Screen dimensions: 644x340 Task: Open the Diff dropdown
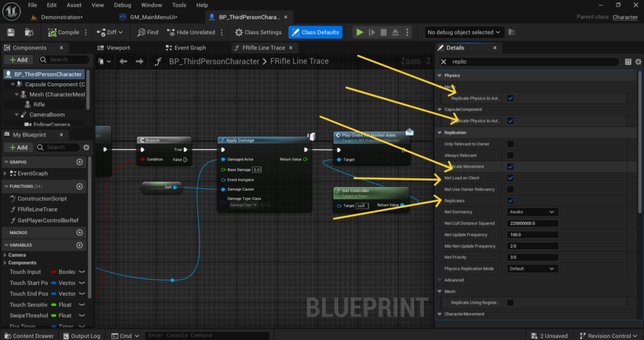(109, 32)
